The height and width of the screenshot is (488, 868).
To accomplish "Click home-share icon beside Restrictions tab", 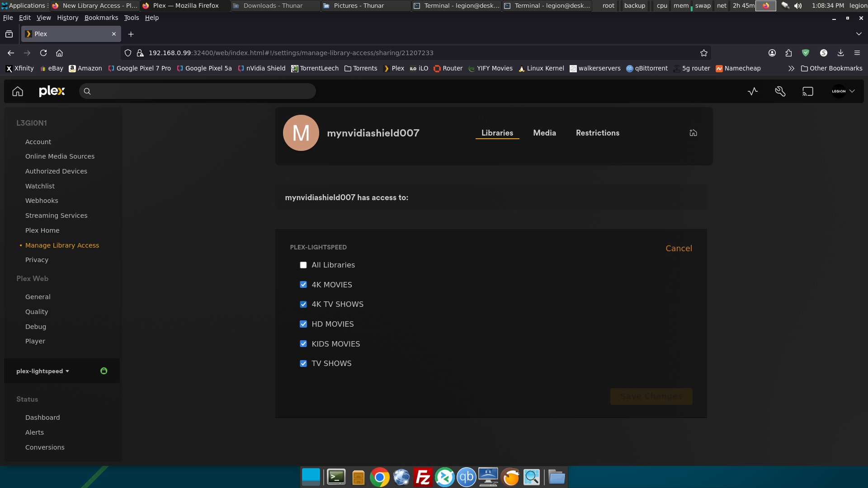I will (693, 133).
